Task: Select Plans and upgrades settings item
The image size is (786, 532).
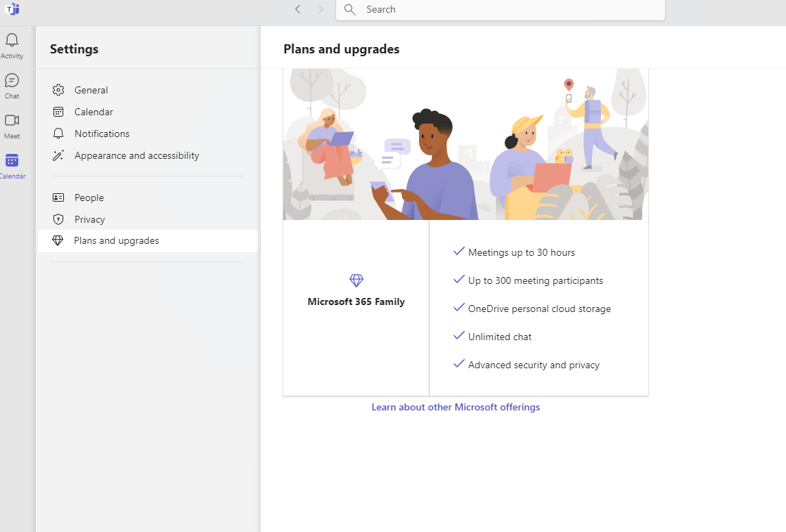Action: point(148,240)
